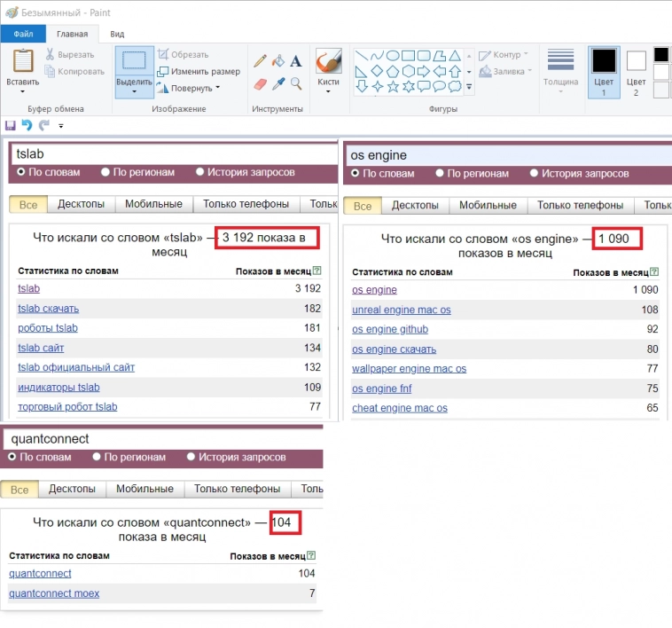Screen dimensions: 672x628
Task: Click the tslab search input field
Action: click(173, 153)
